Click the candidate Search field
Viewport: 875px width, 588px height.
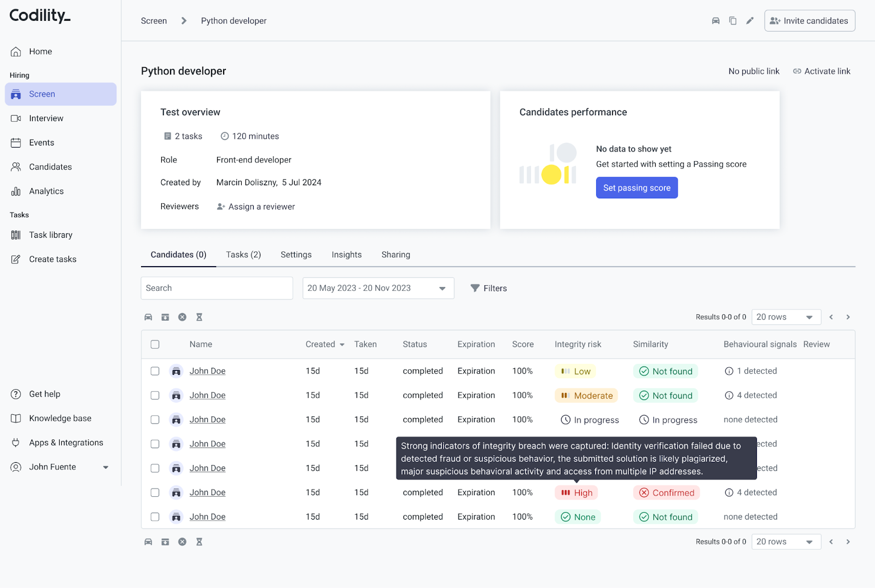217,288
